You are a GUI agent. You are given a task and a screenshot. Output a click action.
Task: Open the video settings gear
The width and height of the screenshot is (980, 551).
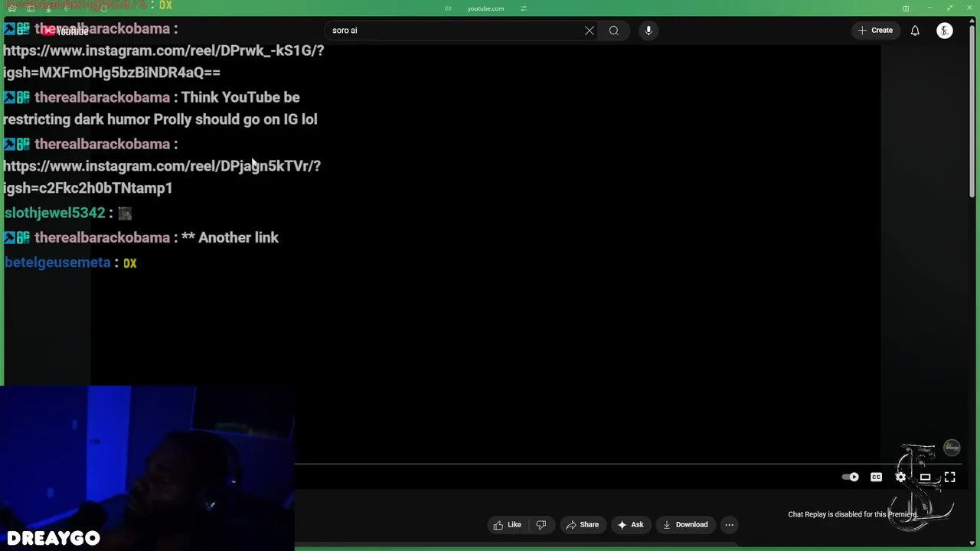click(x=900, y=477)
